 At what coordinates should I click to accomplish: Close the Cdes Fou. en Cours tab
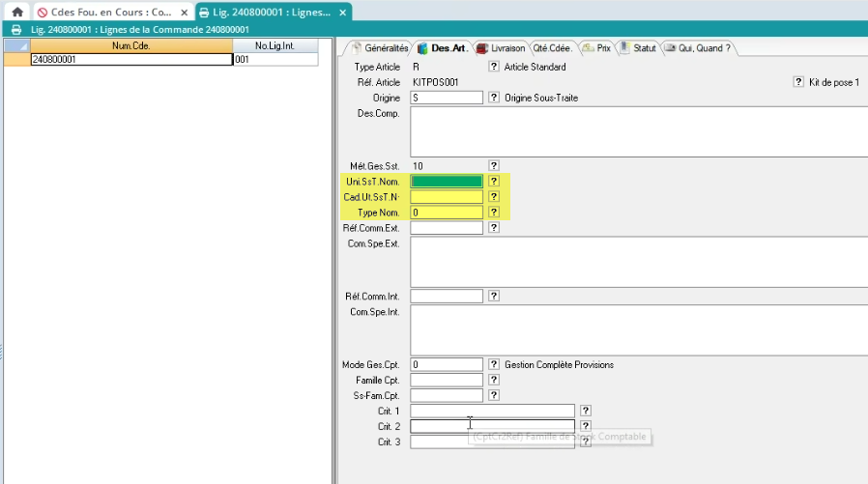click(184, 13)
